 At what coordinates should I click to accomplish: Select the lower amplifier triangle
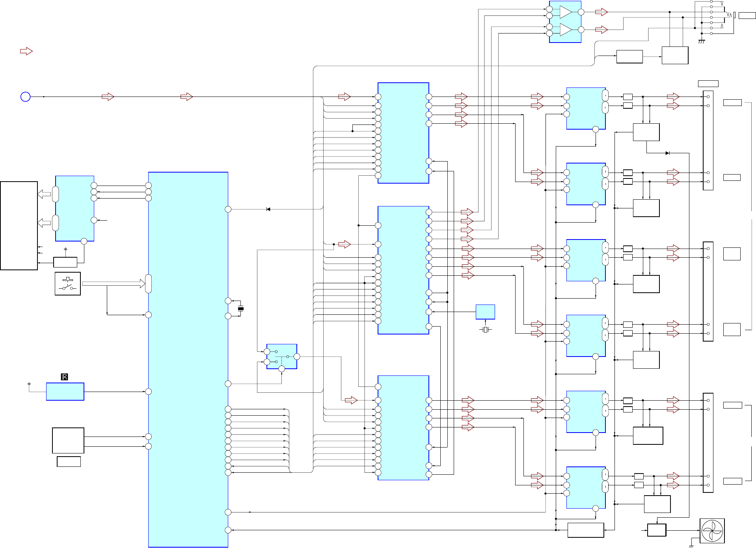coord(566,30)
